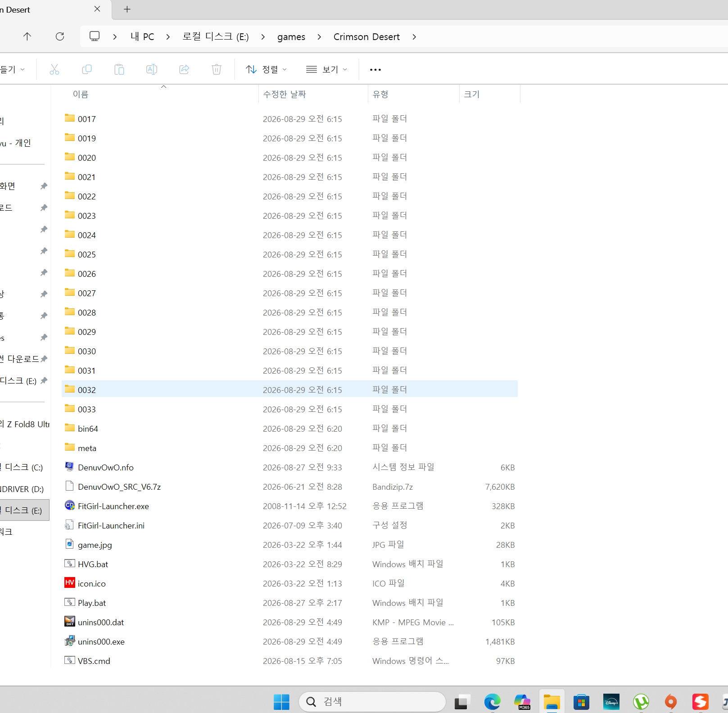Close the Crimson Desert tab
The height and width of the screenshot is (713, 728).
tap(97, 9)
